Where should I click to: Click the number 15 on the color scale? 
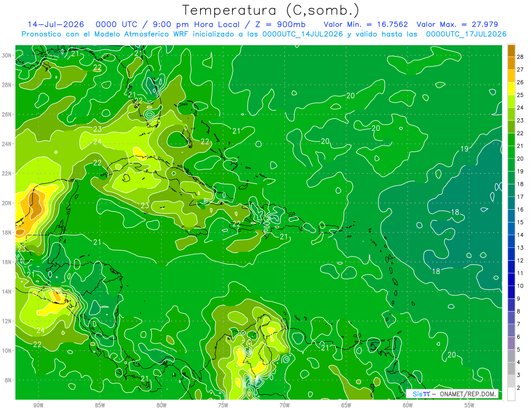point(520,222)
